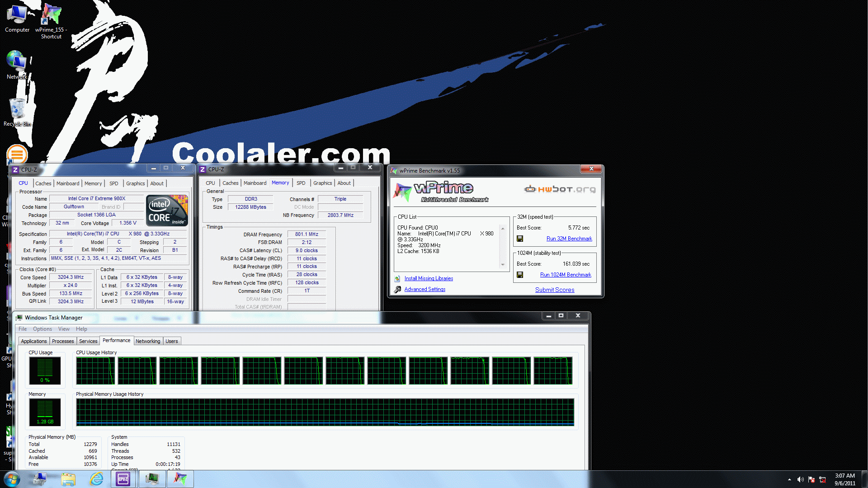The height and width of the screenshot is (488, 868).
Task: Click the Advanced Settings wrench icon
Action: click(x=397, y=289)
